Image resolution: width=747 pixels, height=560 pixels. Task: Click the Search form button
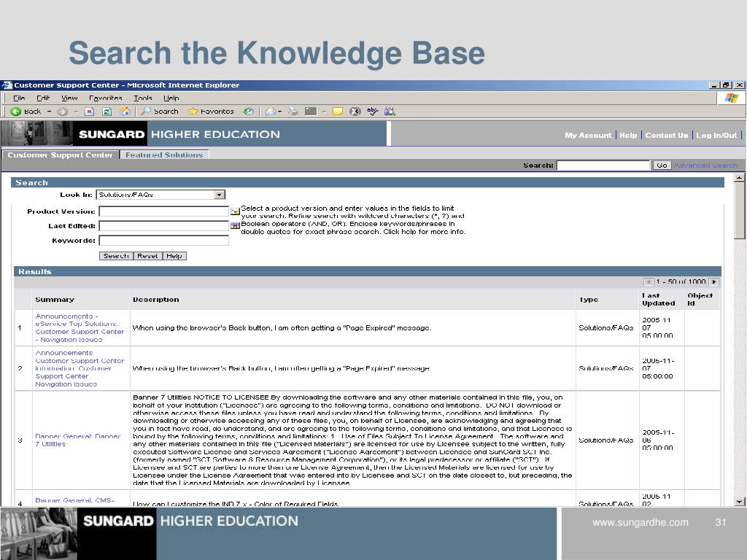(x=116, y=256)
